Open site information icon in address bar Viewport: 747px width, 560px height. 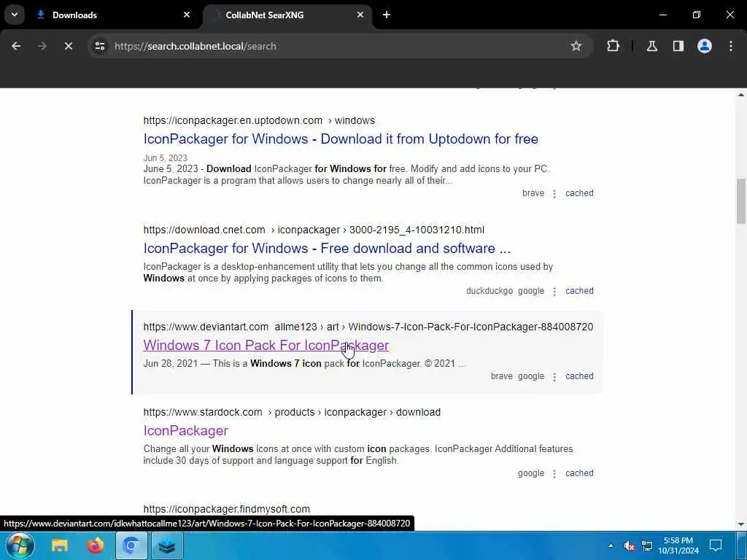tap(100, 46)
